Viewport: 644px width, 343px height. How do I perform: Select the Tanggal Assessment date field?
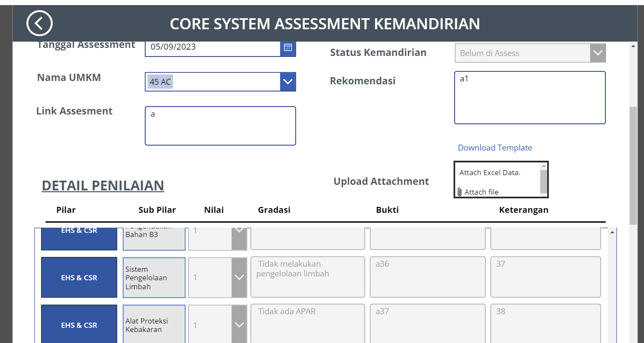pyautogui.click(x=212, y=47)
